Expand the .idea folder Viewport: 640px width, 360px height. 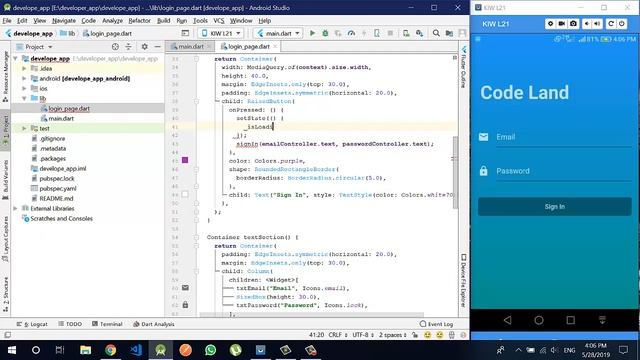[x=24, y=69]
